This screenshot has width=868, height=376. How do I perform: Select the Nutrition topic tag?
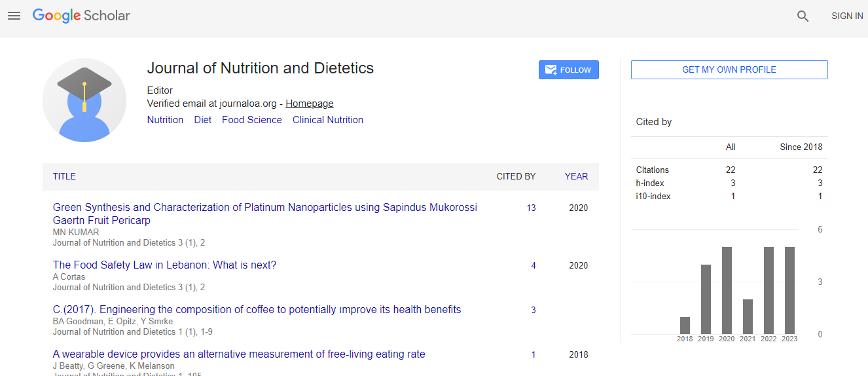pos(165,120)
